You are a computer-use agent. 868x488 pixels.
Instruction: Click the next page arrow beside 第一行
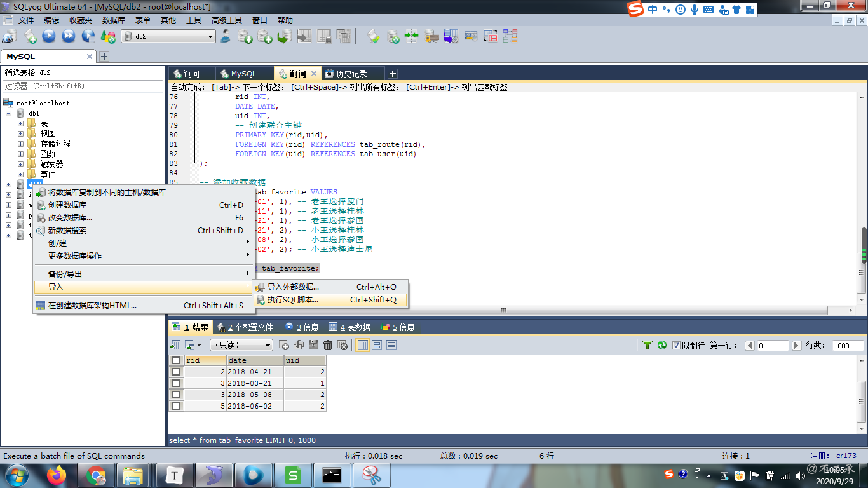(797, 346)
